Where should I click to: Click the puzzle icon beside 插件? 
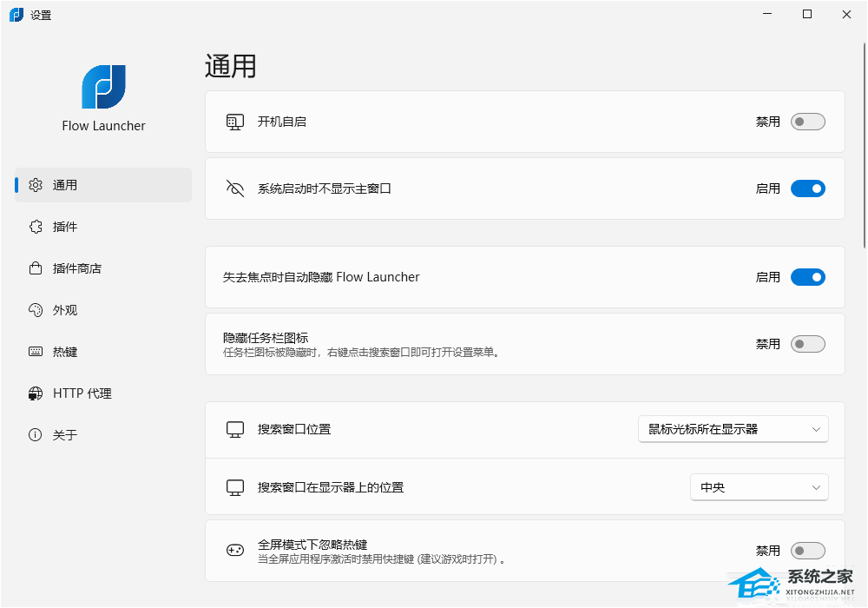point(36,227)
